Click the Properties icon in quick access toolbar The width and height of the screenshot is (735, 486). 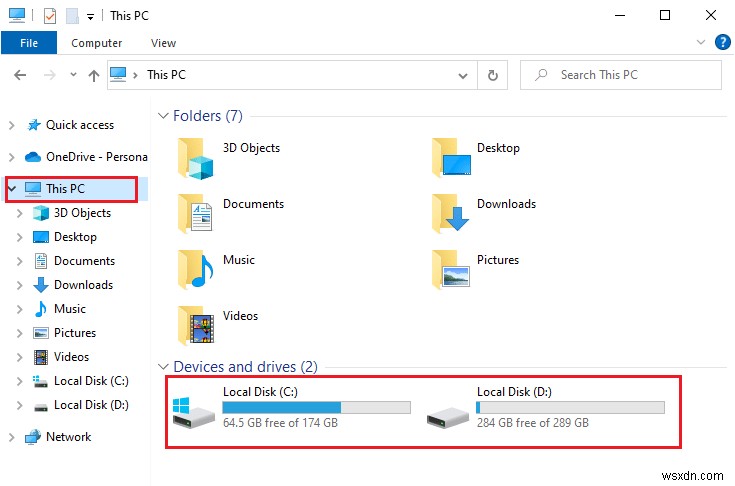pos(50,16)
